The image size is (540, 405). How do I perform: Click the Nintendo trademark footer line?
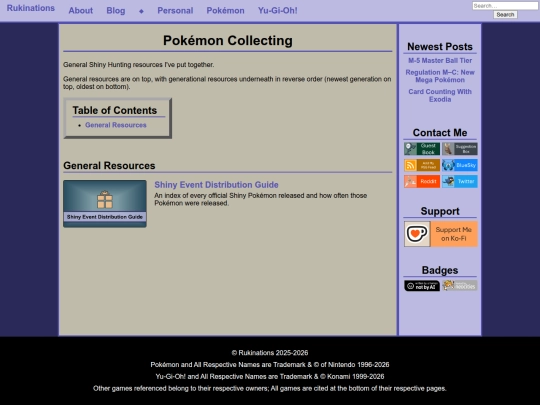pos(270,365)
